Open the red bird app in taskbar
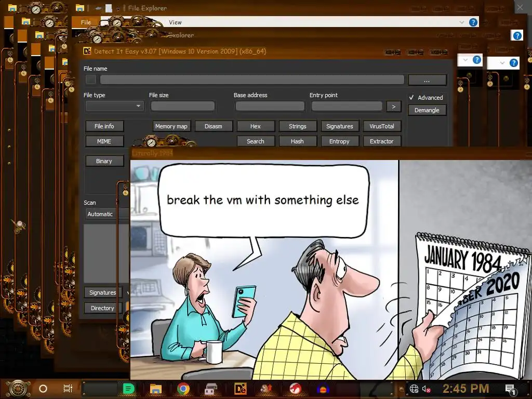The height and width of the screenshot is (399, 532). (x=296, y=389)
